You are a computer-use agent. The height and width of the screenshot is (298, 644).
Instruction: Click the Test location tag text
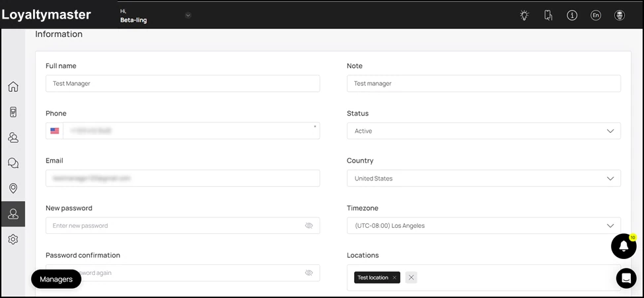coord(373,278)
